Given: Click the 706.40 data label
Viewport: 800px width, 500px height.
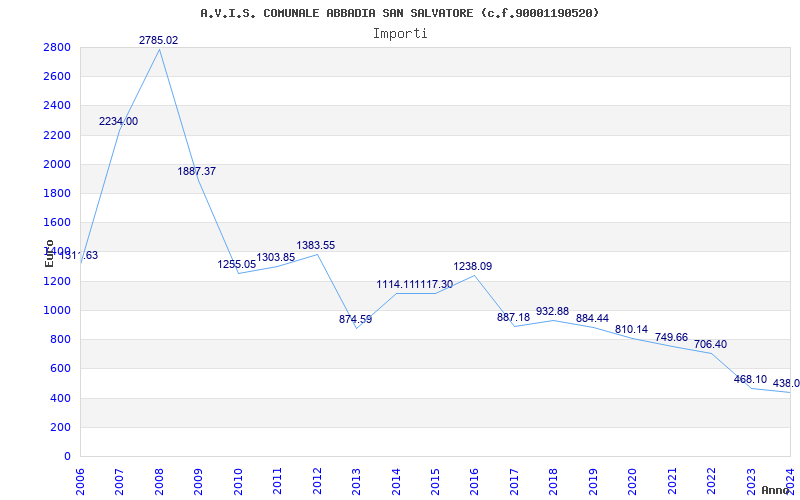Looking at the screenshot, I should [710, 344].
